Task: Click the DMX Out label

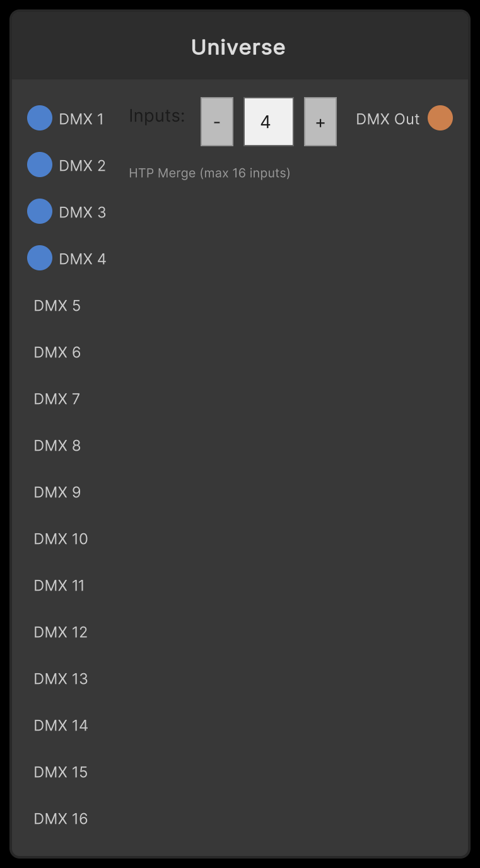Action: pos(388,119)
